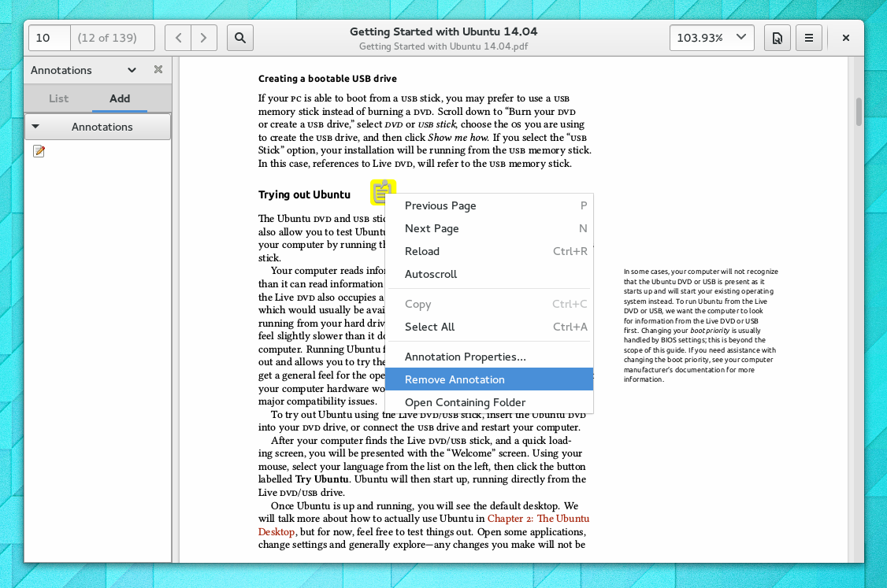
Task: Click the page number field showing 10
Action: (49, 37)
